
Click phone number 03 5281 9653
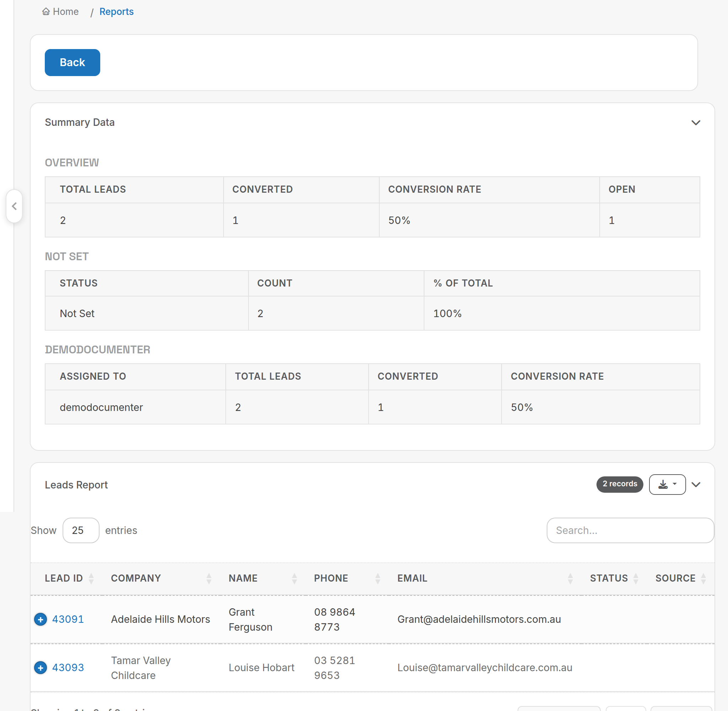pyautogui.click(x=334, y=667)
